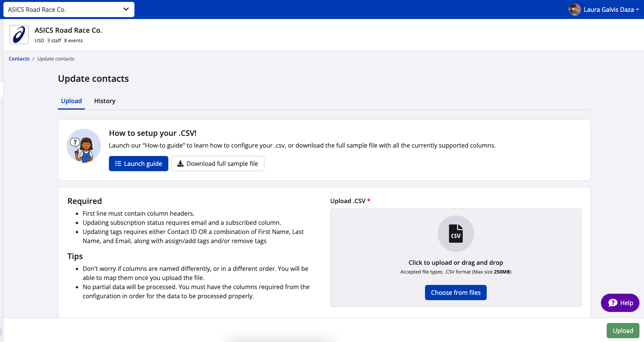Viewport: 644px width, 342px height.
Task: Click Laura Galvis Daza's profile avatar
Action: click(x=574, y=10)
